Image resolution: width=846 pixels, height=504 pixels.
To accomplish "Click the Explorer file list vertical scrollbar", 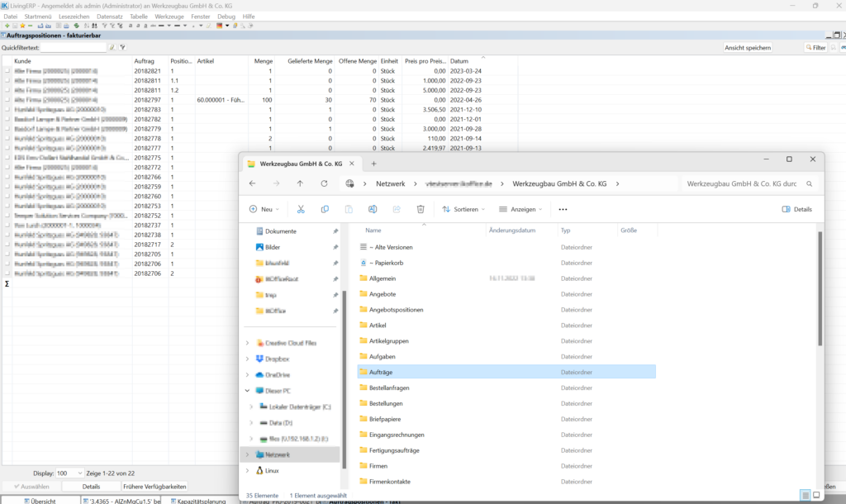I will 820,288.
